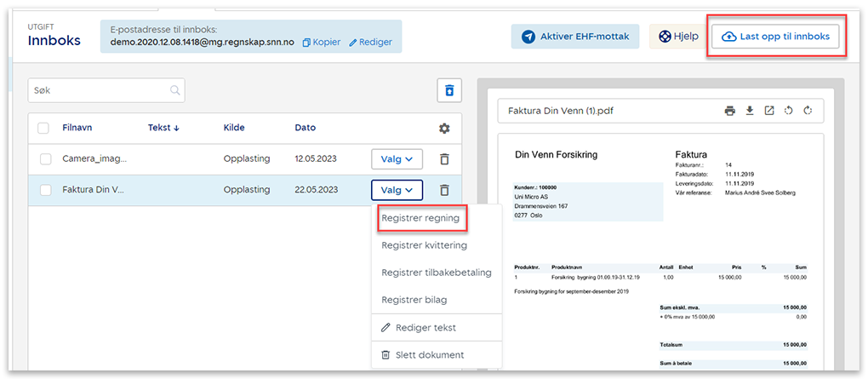868x379 pixels.
Task: Click the print icon in PDF viewer
Action: (x=729, y=111)
